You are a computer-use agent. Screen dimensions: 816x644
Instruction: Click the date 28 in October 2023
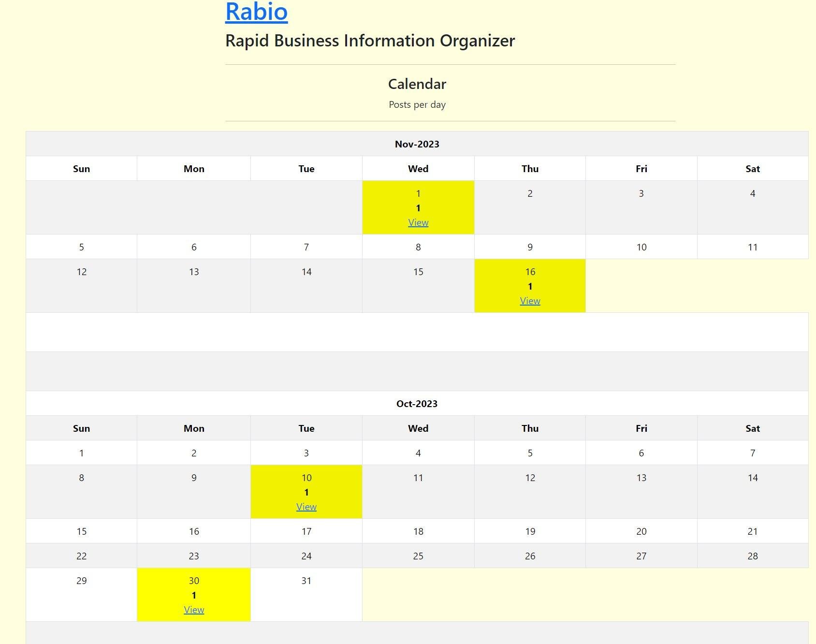coord(753,556)
